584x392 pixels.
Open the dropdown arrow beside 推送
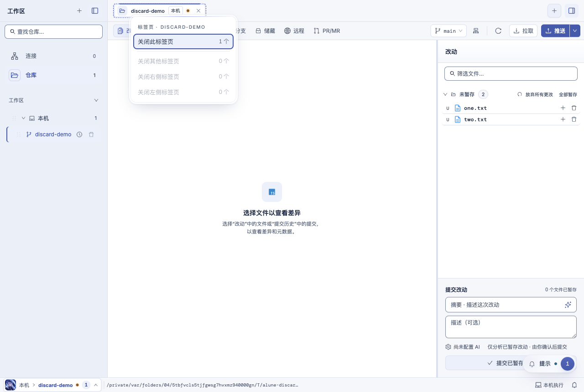pos(575,31)
